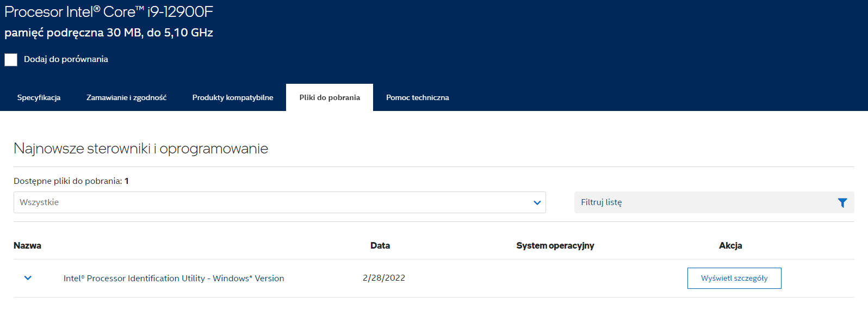Open Intel Processor Identification Utility link
868x309 pixels.
point(173,278)
